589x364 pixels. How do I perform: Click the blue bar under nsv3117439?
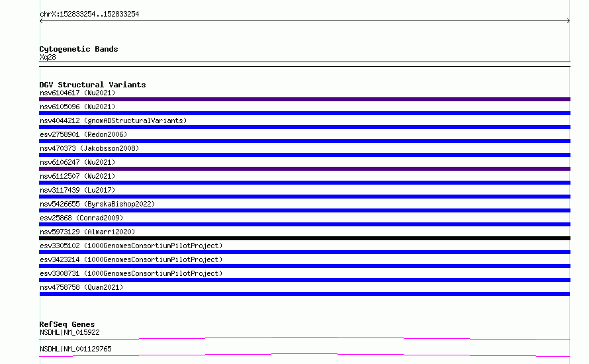[x=304, y=197]
